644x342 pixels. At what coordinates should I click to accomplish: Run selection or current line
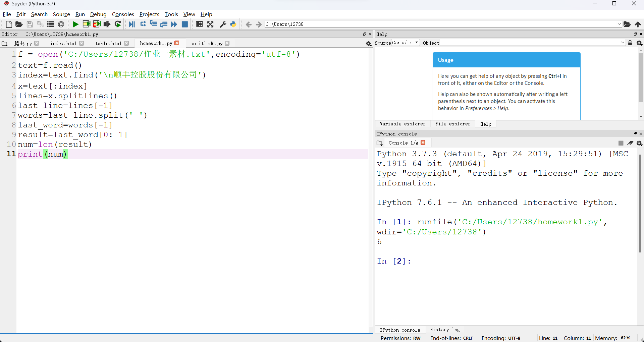pos(107,24)
